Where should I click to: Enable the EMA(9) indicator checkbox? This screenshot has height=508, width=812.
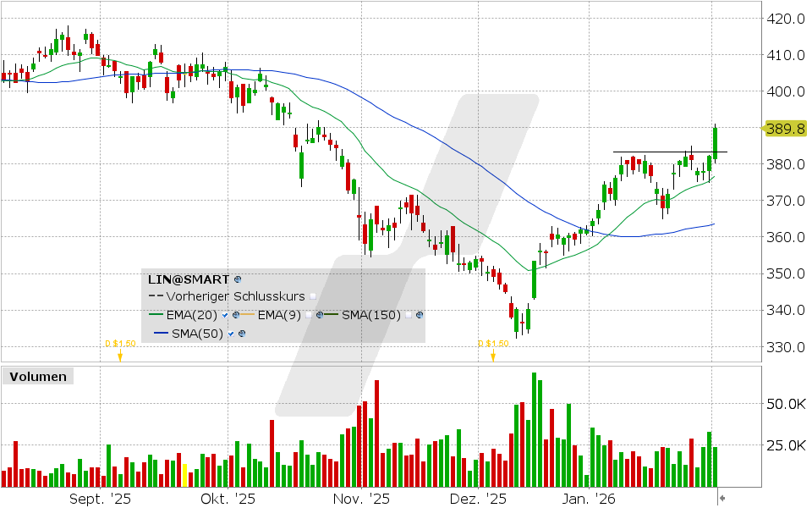coord(309,315)
